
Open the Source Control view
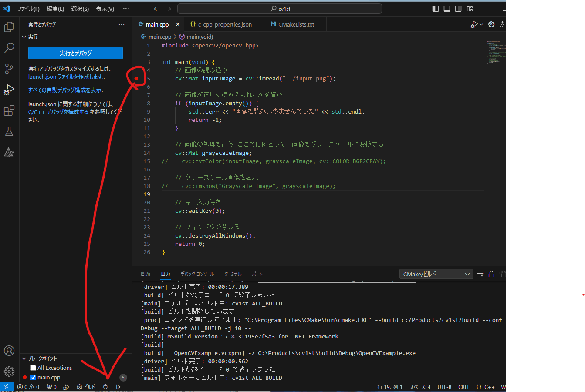tap(9, 68)
